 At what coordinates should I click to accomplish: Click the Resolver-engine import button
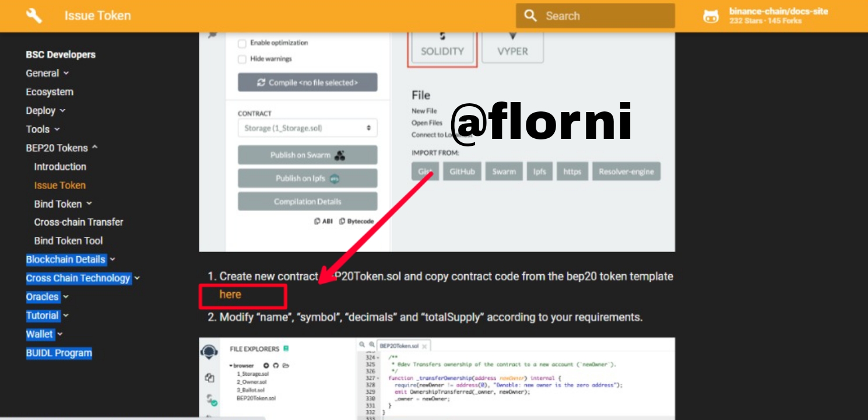point(626,171)
